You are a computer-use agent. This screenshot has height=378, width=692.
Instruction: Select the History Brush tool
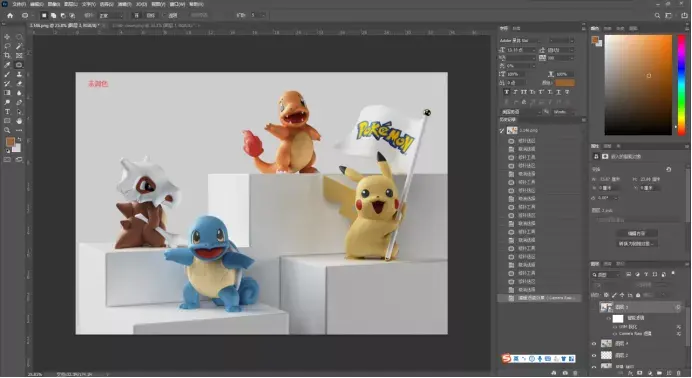coord(7,83)
